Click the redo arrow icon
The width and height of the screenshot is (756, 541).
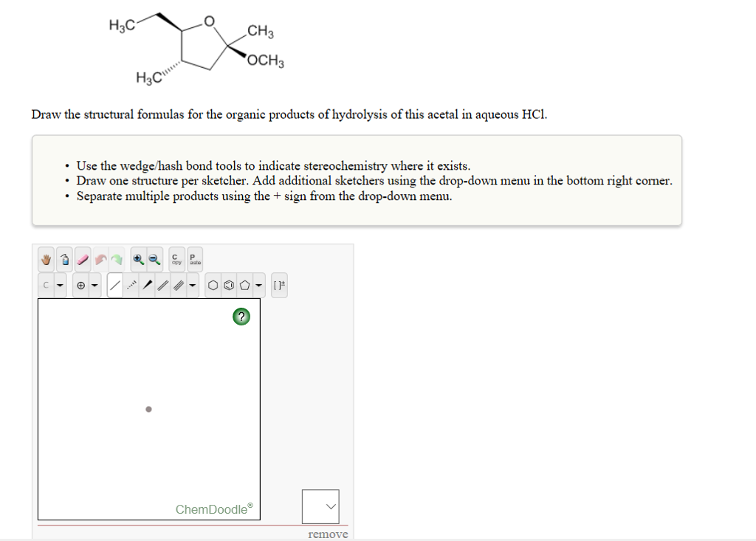point(119,259)
